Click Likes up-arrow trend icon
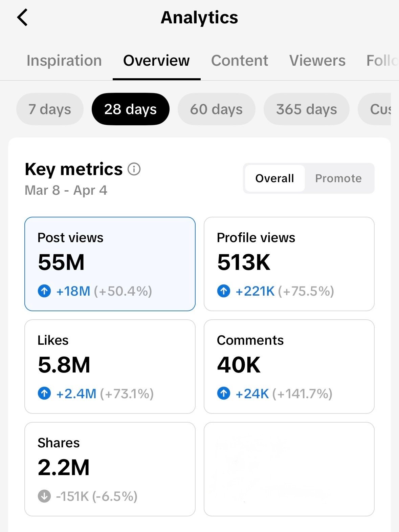 pyautogui.click(x=44, y=393)
